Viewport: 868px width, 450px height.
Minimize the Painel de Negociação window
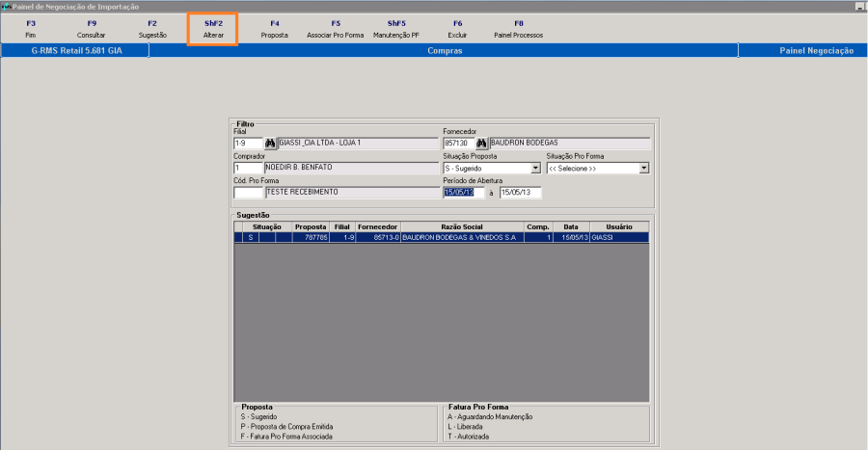click(x=859, y=7)
